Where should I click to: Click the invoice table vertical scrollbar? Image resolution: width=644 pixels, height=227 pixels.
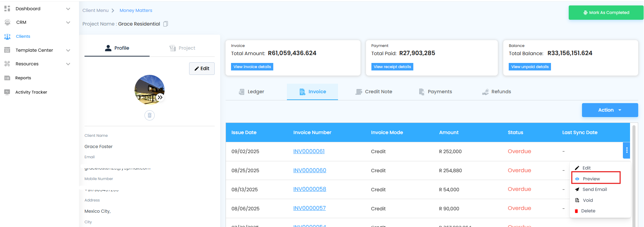point(634,170)
